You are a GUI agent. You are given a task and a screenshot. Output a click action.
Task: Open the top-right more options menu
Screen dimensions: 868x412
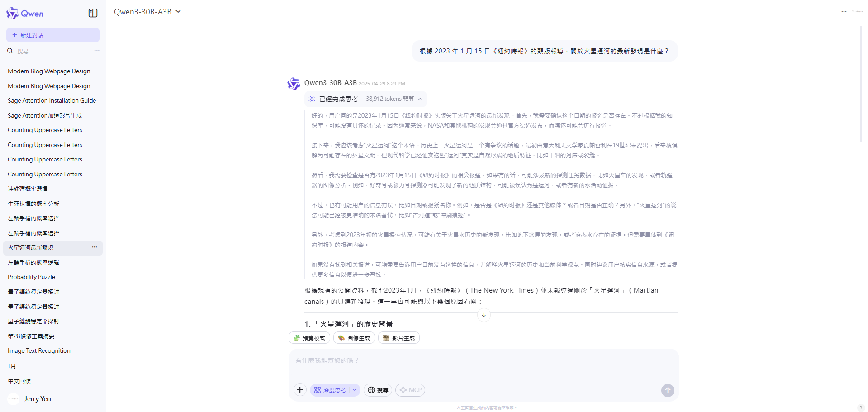(x=844, y=11)
